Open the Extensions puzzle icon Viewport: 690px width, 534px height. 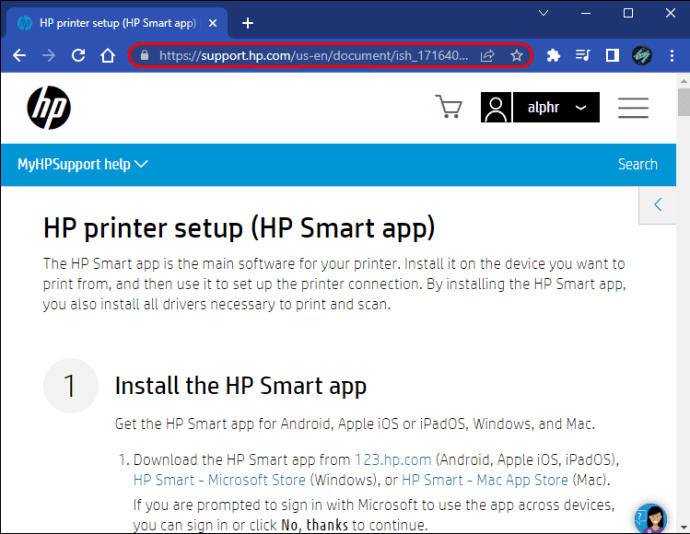coord(553,55)
